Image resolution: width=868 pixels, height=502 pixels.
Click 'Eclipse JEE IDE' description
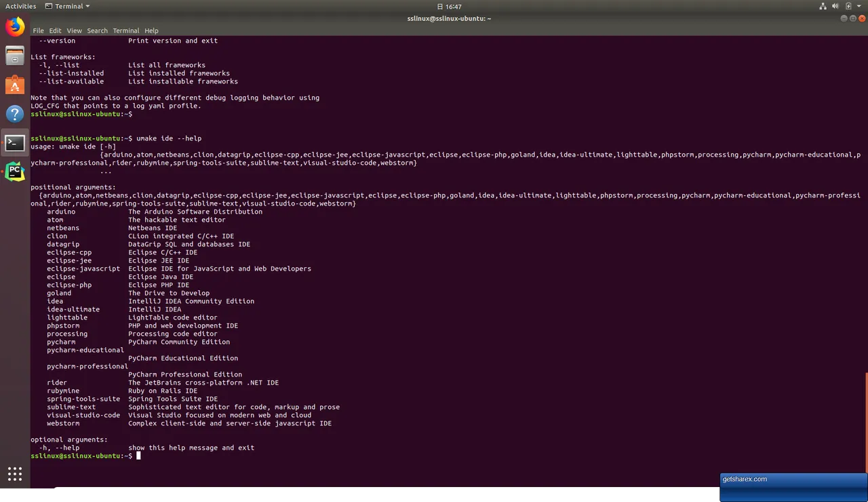(x=159, y=260)
